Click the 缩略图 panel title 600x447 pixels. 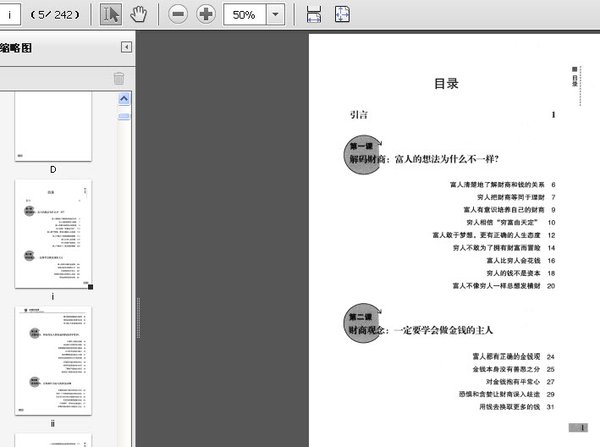coord(16,48)
